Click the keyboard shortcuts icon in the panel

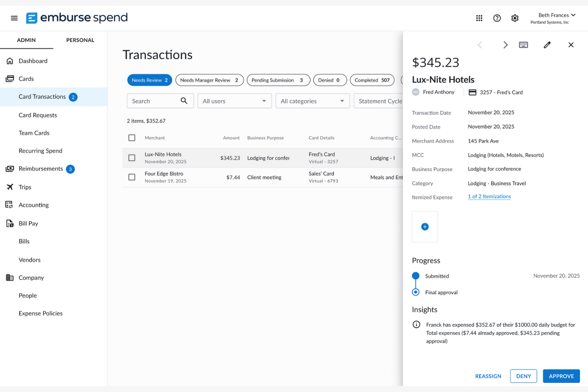(x=523, y=45)
